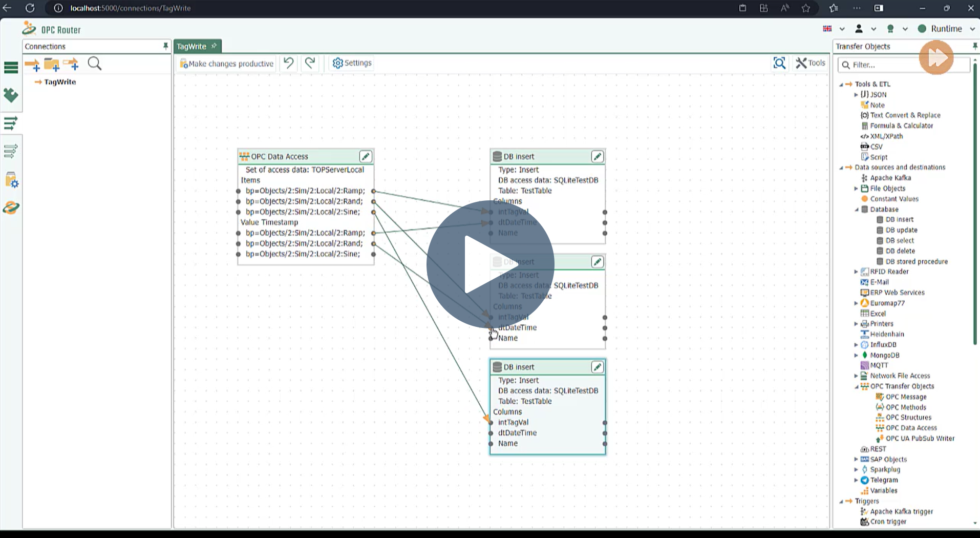
Task: Click the redo arrow in toolbar
Action: [x=310, y=63]
